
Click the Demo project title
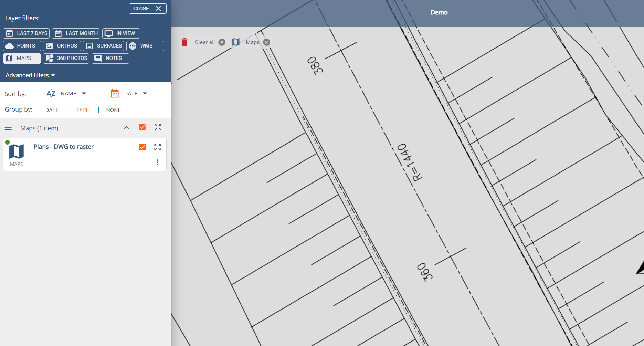(x=439, y=12)
